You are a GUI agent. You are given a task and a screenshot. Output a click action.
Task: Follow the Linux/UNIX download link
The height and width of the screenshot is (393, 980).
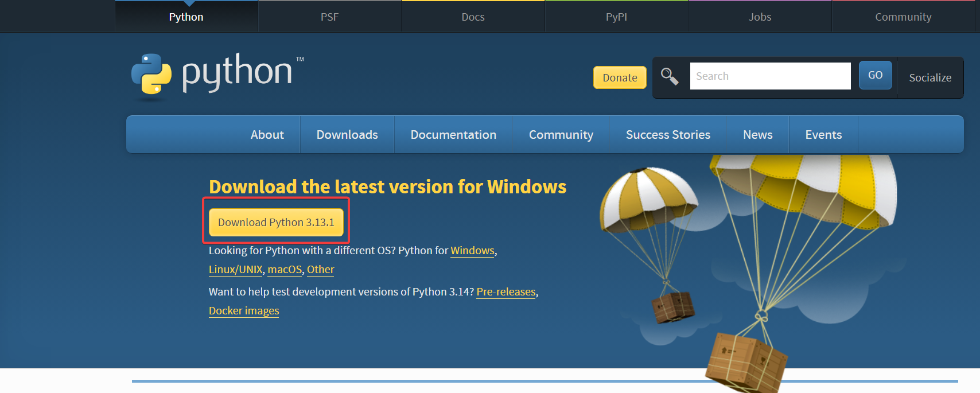236,269
